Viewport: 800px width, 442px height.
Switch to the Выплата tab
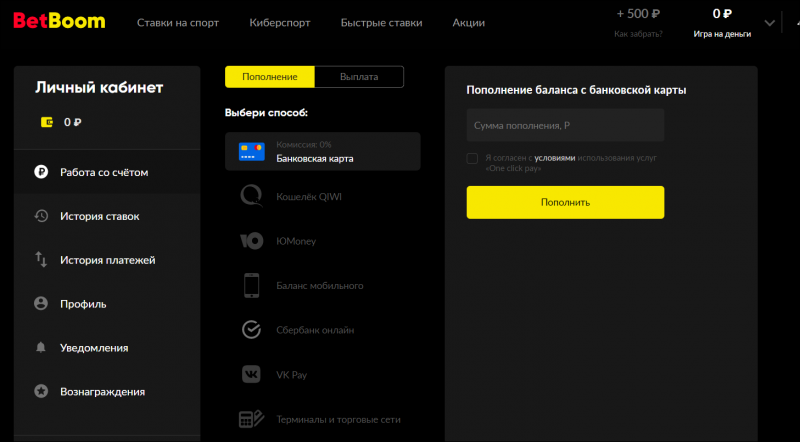tap(359, 77)
